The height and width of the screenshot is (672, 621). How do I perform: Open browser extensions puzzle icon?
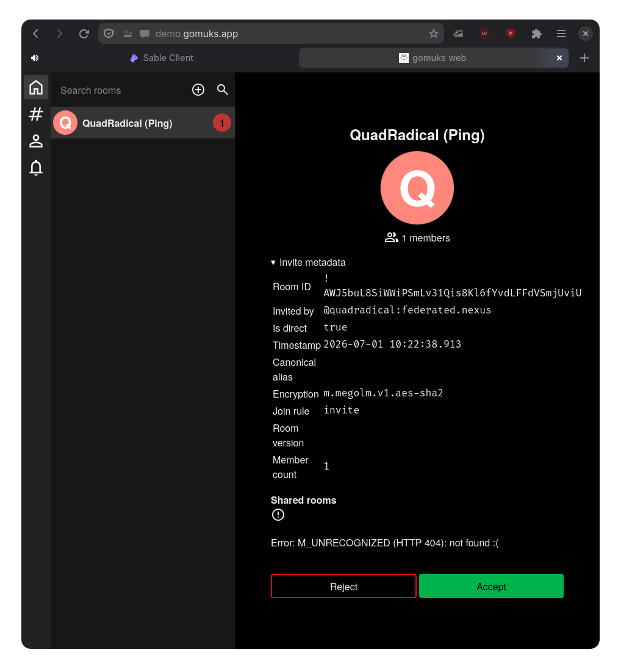536,34
